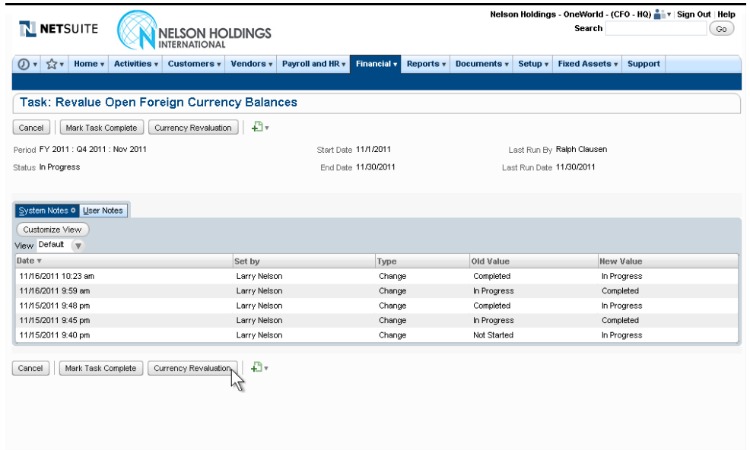Viewport: 750px width, 450px height.
Task: Click the Start Date value 11/1/2011
Action: click(373, 149)
